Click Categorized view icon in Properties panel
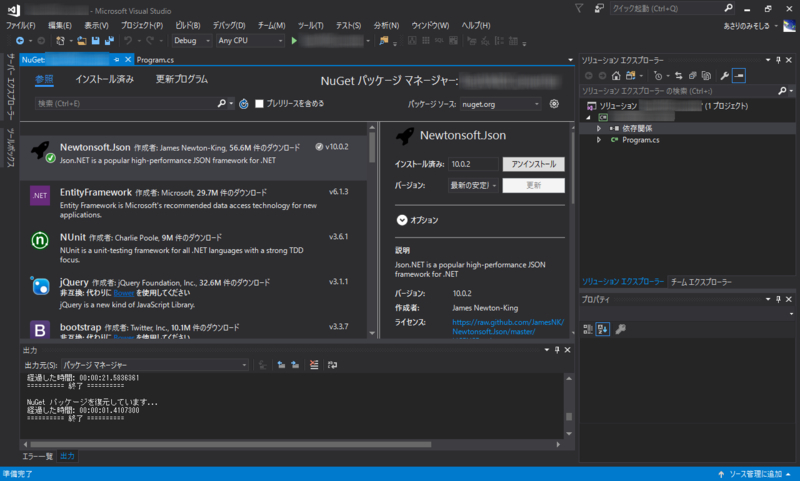 coord(588,330)
